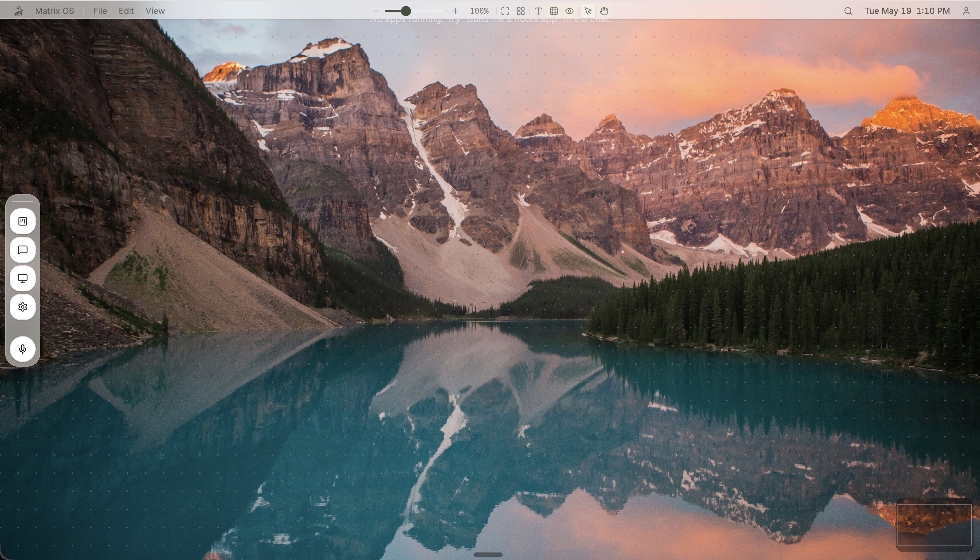Select the pointer cursor tool
Viewport: 980px width, 560px height.
tap(588, 11)
